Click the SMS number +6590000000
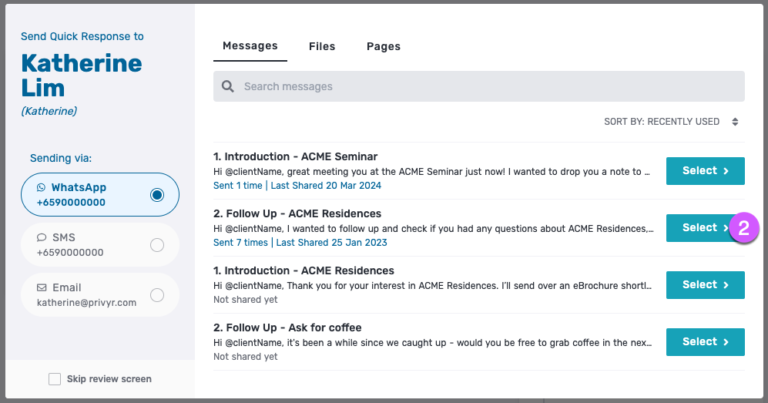Image resolution: width=768 pixels, height=403 pixels. point(70,253)
